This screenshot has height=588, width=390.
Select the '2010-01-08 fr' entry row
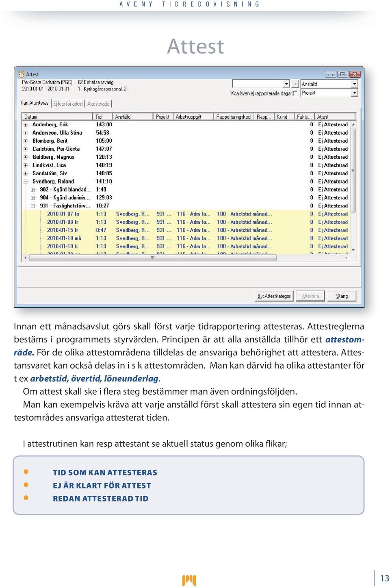coord(186,222)
